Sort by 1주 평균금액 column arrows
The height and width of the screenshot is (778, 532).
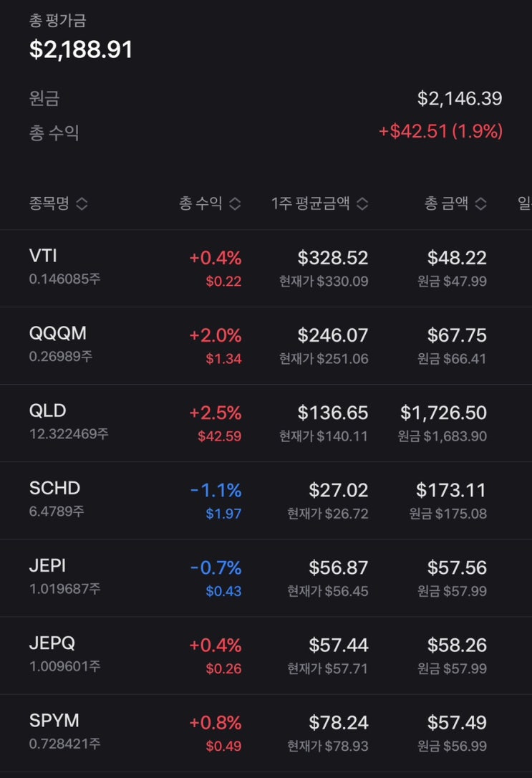point(362,204)
